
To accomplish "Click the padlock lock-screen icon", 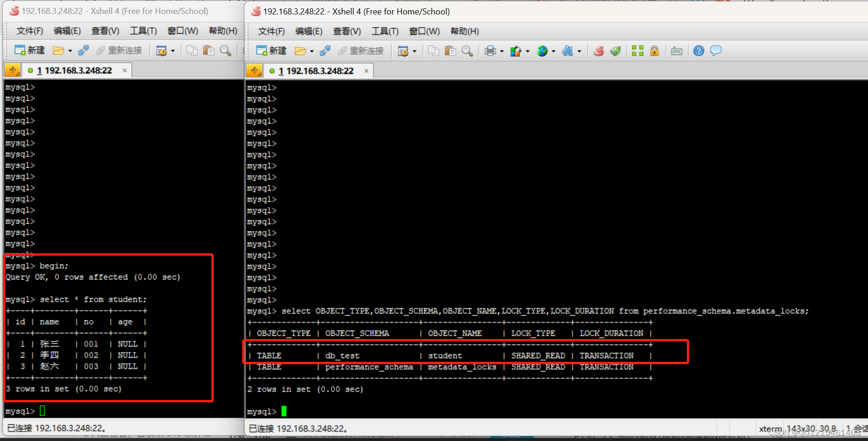I will pos(654,51).
